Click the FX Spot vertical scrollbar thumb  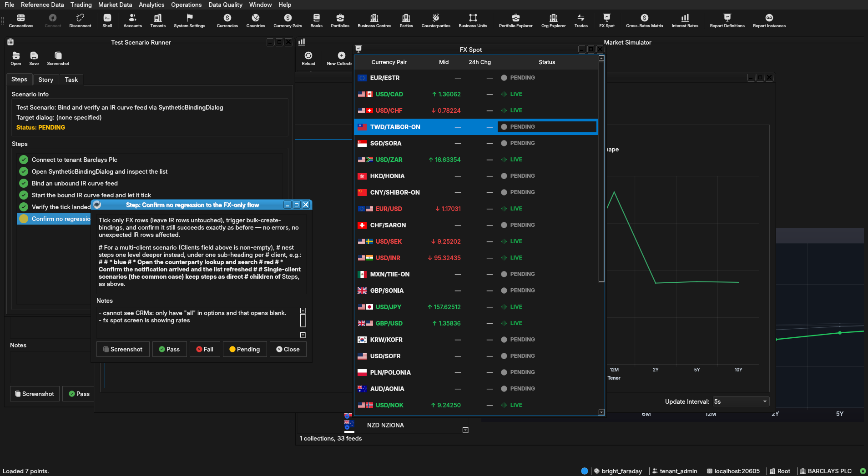(x=601, y=172)
